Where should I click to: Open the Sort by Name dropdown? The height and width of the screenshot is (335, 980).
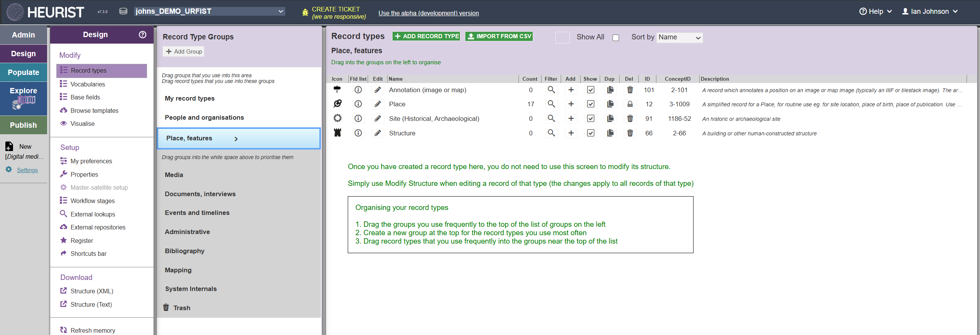679,37
